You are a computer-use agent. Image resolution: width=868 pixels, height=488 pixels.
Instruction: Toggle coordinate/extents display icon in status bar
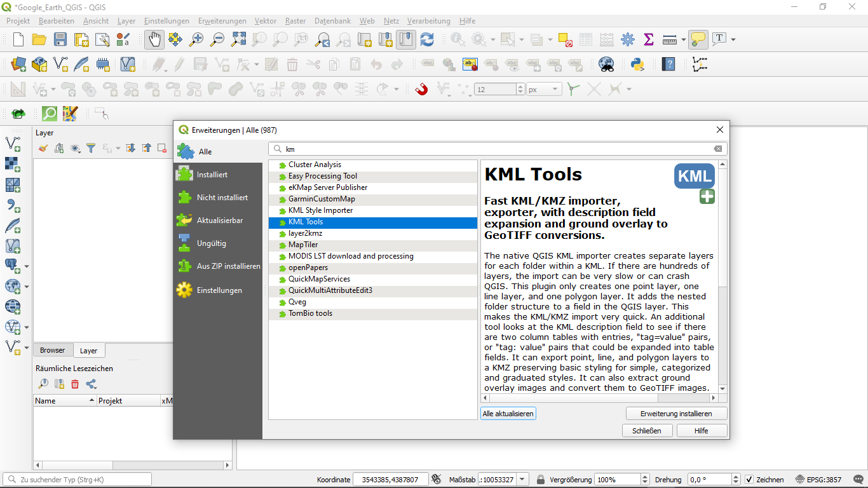point(436,480)
